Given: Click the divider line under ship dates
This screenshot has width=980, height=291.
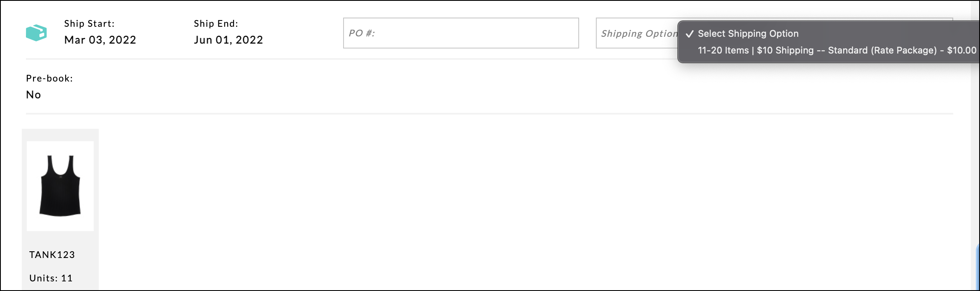Looking at the screenshot, I should pos(335,59).
